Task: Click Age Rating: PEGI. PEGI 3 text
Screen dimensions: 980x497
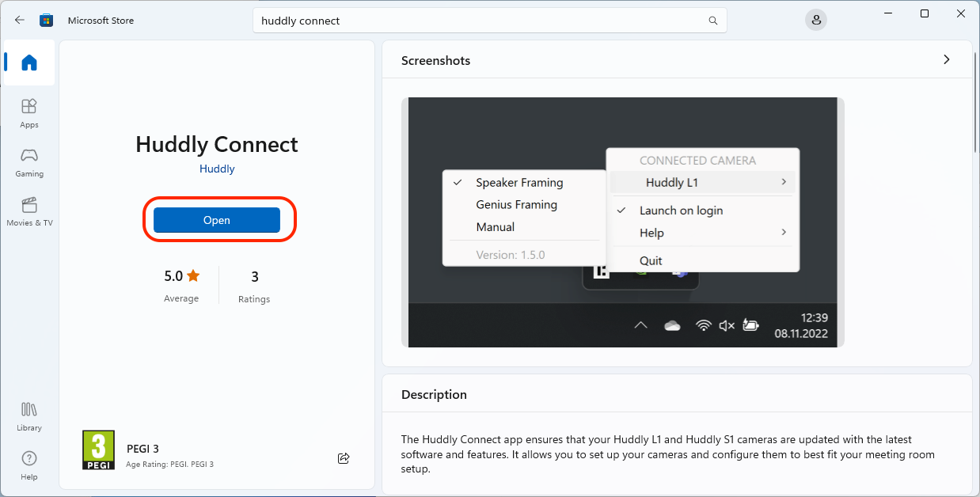Action: click(x=169, y=464)
